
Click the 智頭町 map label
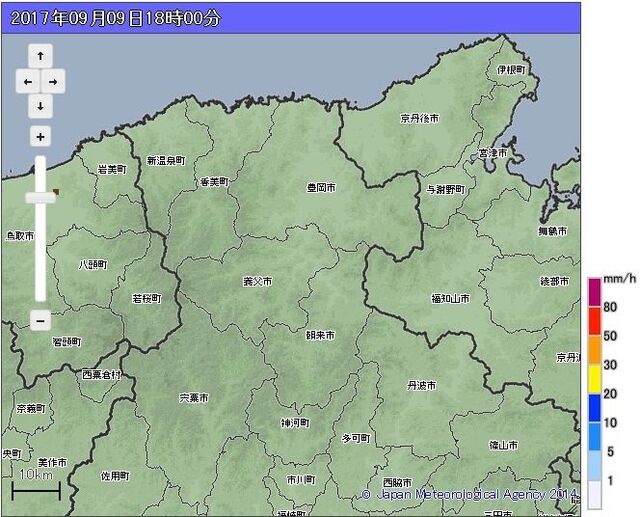pos(67,342)
